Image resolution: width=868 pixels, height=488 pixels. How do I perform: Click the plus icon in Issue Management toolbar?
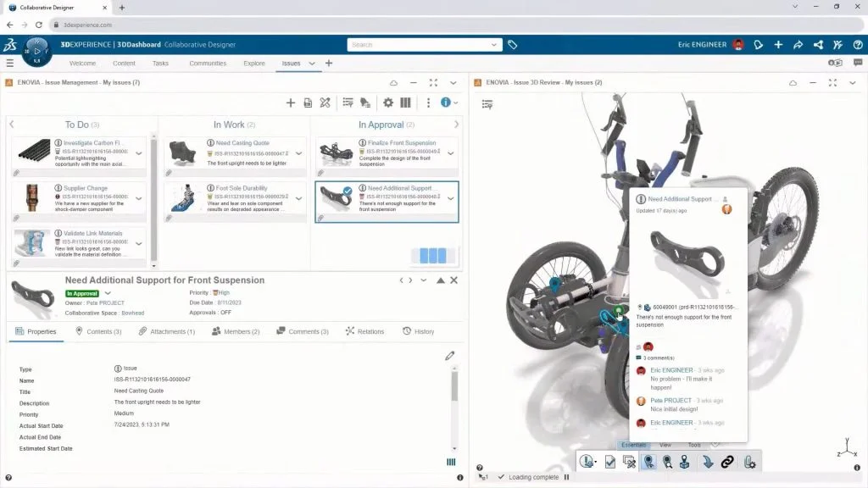coord(290,103)
